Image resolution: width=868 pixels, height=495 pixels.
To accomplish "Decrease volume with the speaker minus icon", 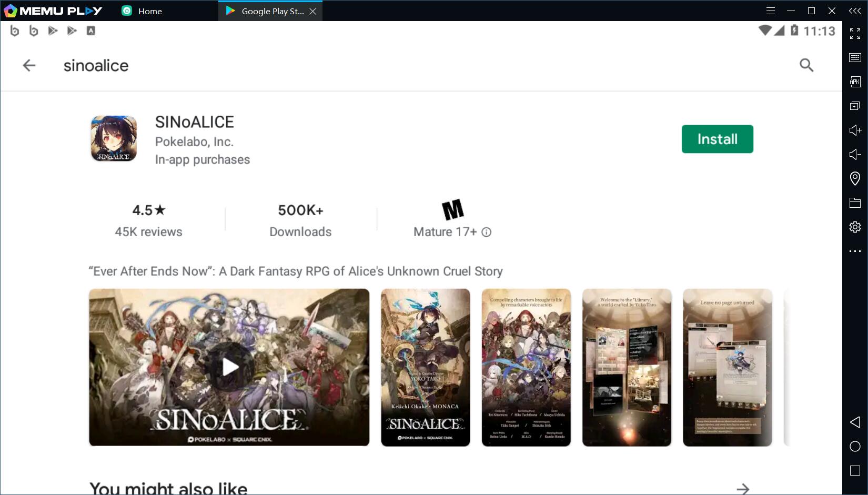I will click(x=855, y=154).
